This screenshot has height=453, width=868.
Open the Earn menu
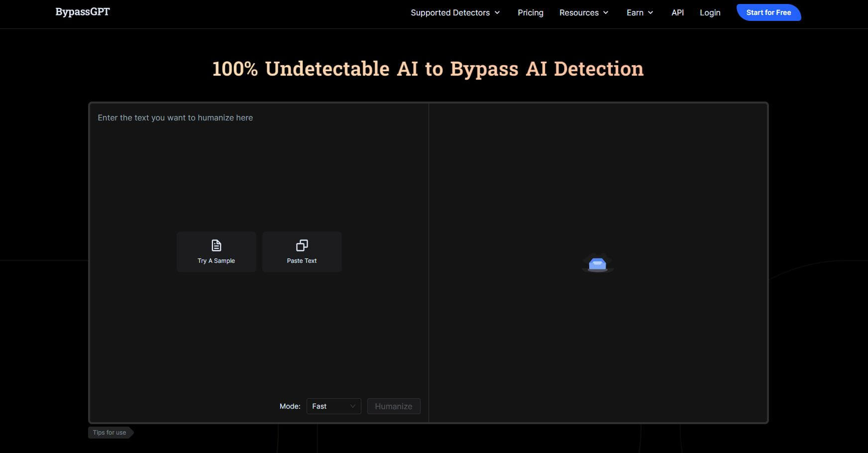(x=636, y=12)
